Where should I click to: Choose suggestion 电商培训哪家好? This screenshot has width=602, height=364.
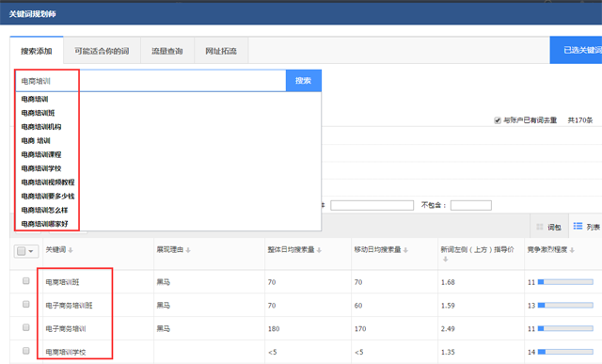[x=44, y=224]
